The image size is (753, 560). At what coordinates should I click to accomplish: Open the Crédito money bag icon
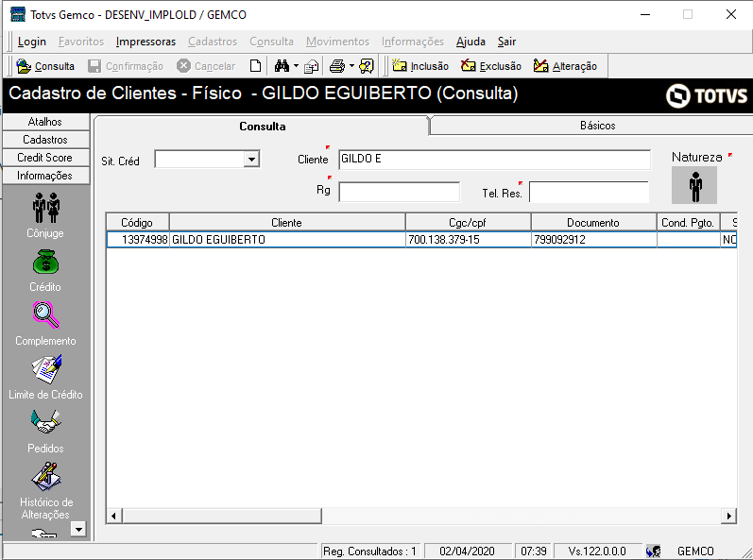click(x=45, y=262)
